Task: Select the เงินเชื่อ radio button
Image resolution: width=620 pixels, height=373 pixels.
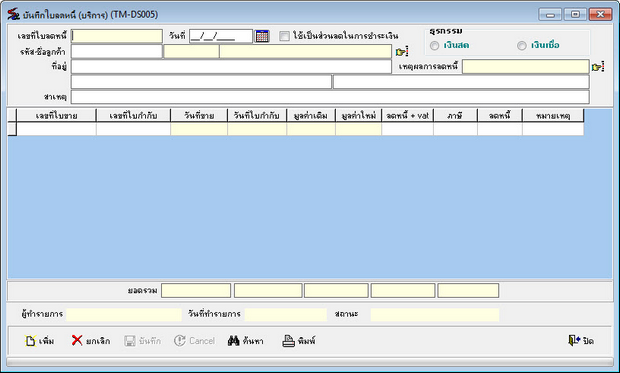Action: click(x=522, y=45)
